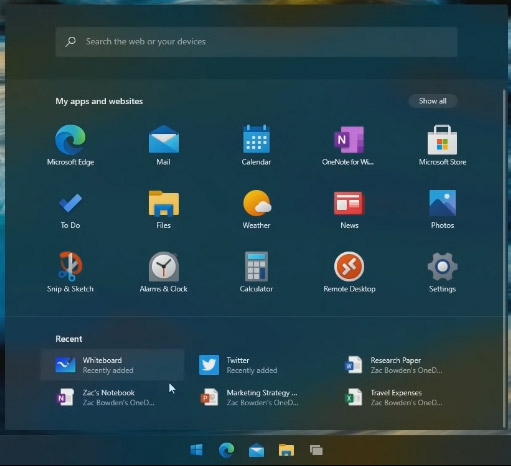Click the search box for web or devices
This screenshot has height=466, width=511.
click(256, 42)
